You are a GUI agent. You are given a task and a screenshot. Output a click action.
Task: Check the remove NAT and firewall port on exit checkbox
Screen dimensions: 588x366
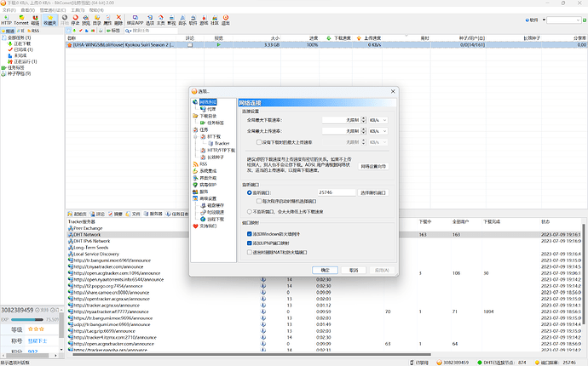[250, 253]
